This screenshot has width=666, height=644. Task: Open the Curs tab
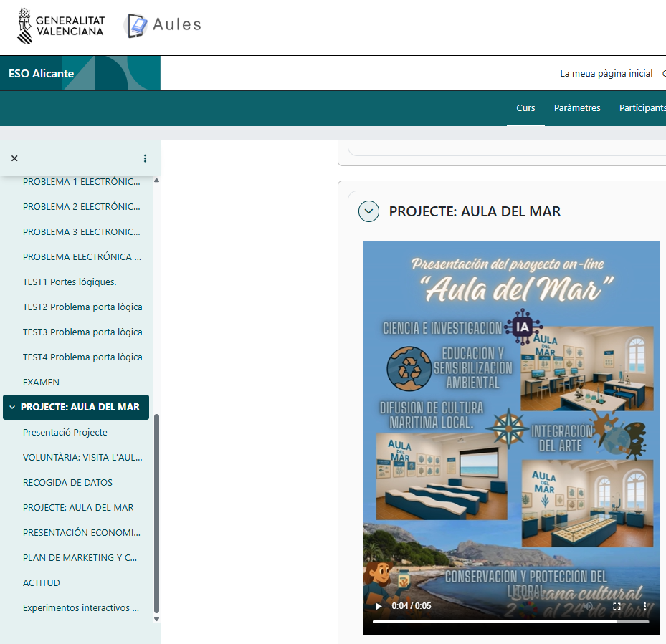coord(525,108)
